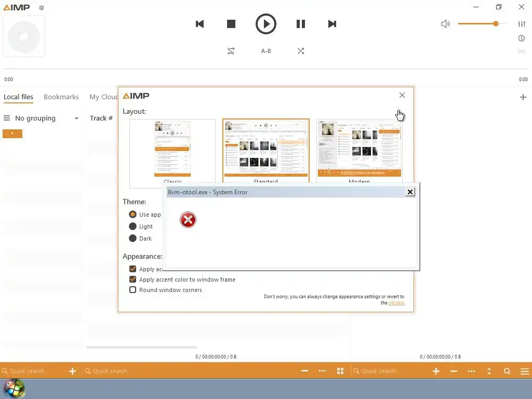Viewport: 532px width, 399px height.
Task: Click the track seek bar
Action: coord(265,69)
